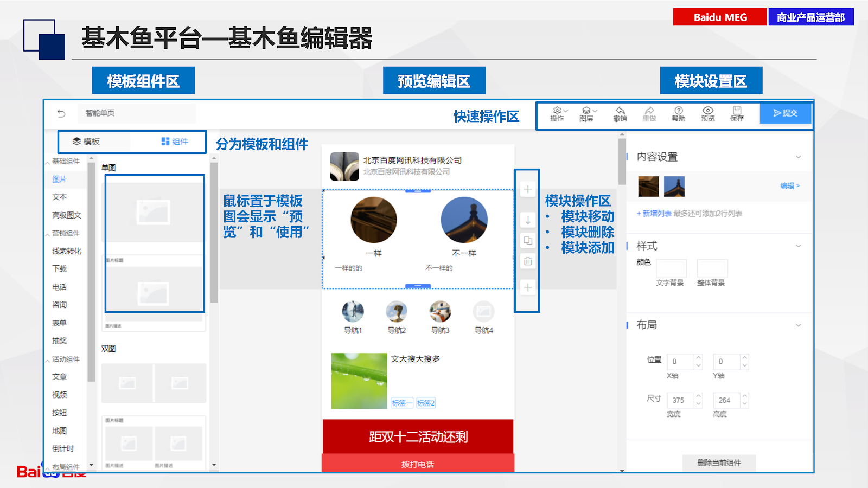Delete module with trash icon

click(x=528, y=261)
